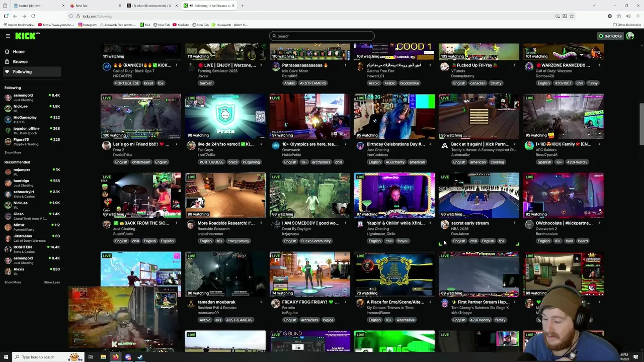This screenshot has height=362, width=644.
Task: Open the YouTube bookmark
Action: (181, 25)
